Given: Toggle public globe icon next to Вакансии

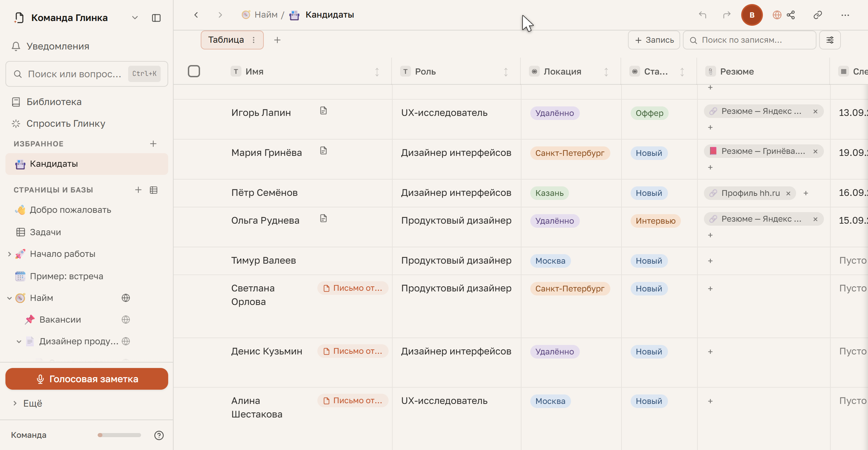Looking at the screenshot, I should pos(126,320).
